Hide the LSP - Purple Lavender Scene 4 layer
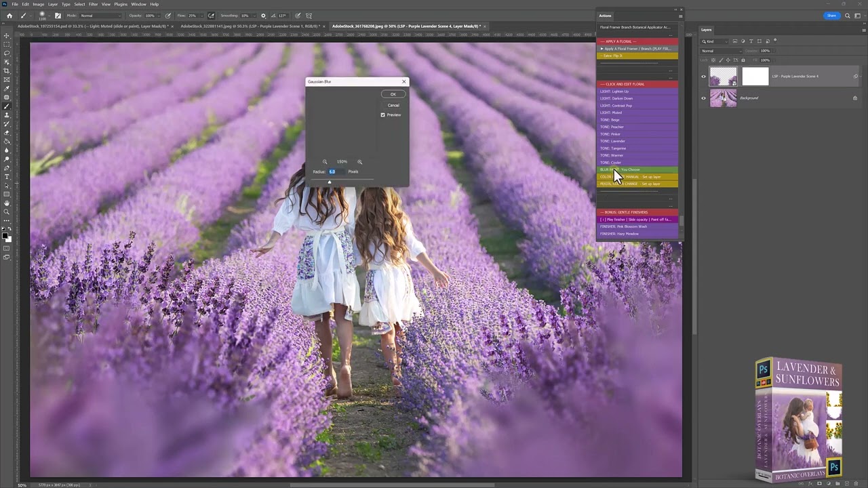 click(703, 77)
